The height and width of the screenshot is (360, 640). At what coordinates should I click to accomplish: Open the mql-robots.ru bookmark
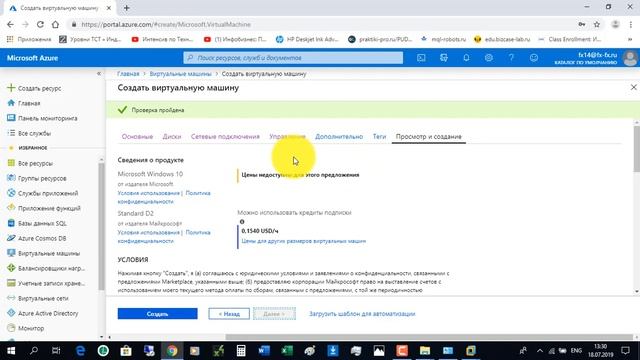click(443, 39)
